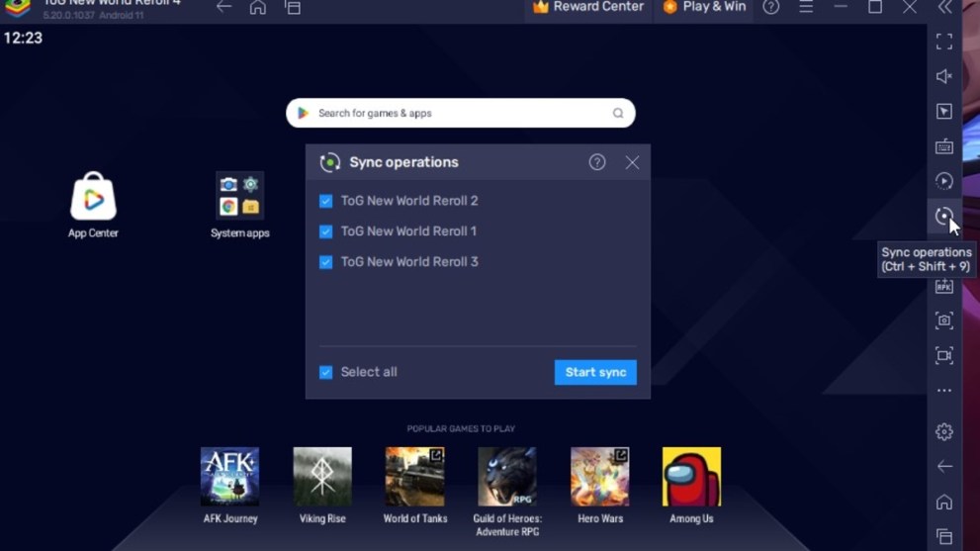Open the macro recorder icon in sidebar
This screenshot has height=551, width=980.
coord(943,181)
